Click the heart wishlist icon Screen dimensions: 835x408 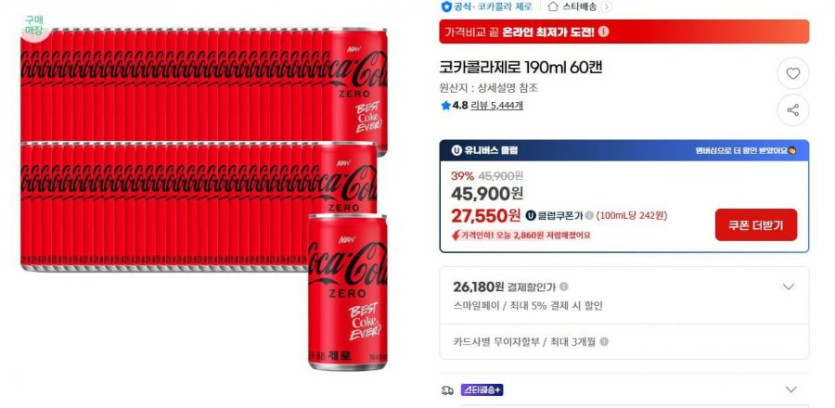click(x=793, y=74)
